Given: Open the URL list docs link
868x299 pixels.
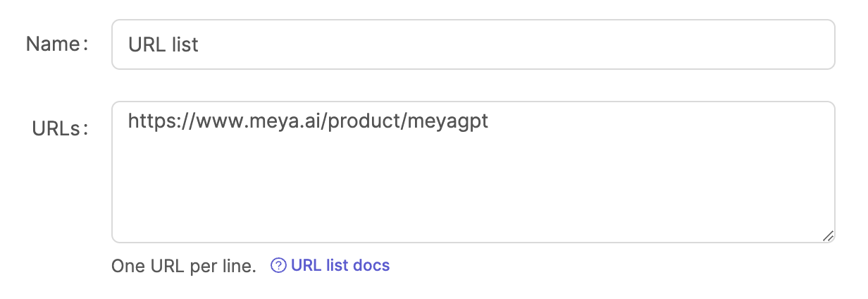Looking at the screenshot, I should (x=340, y=266).
